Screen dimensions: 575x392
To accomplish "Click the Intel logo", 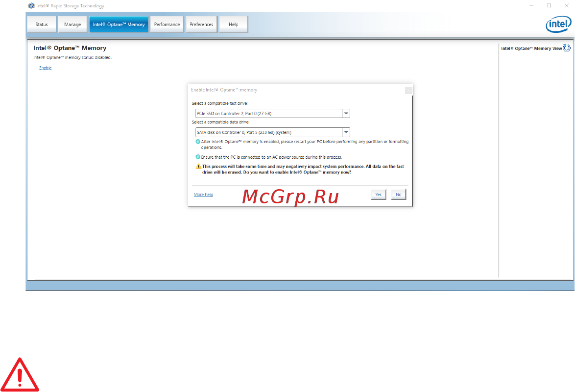I will (558, 24).
